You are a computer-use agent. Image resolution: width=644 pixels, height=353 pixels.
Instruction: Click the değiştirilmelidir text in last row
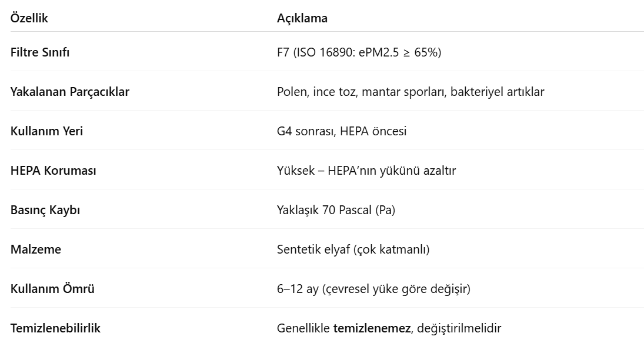pyautogui.click(x=459, y=328)
